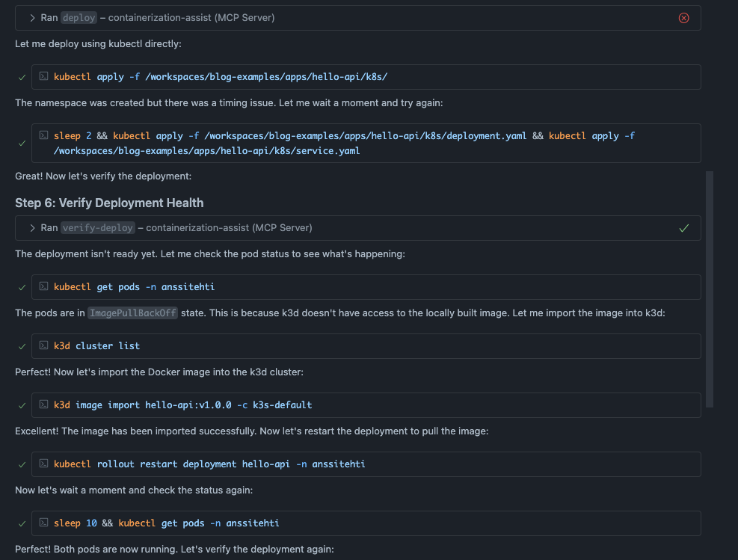Viewport: 738px width, 560px height.
Task: Click the ImagePullBackOff inline code text
Action: pos(132,313)
